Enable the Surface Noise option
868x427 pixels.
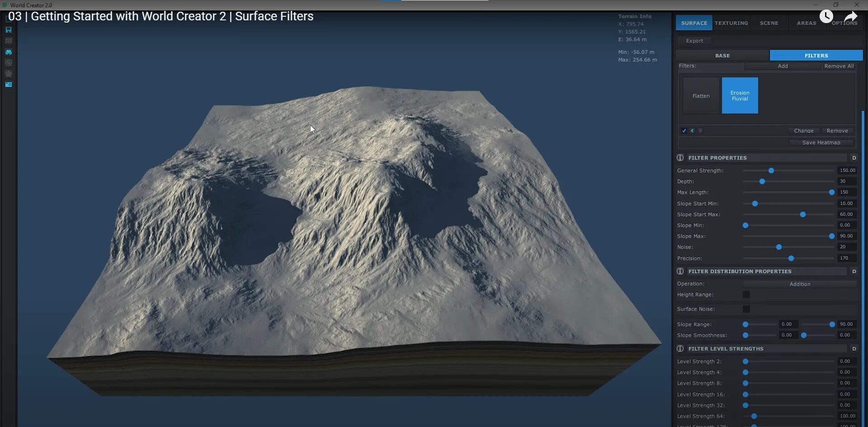point(747,309)
